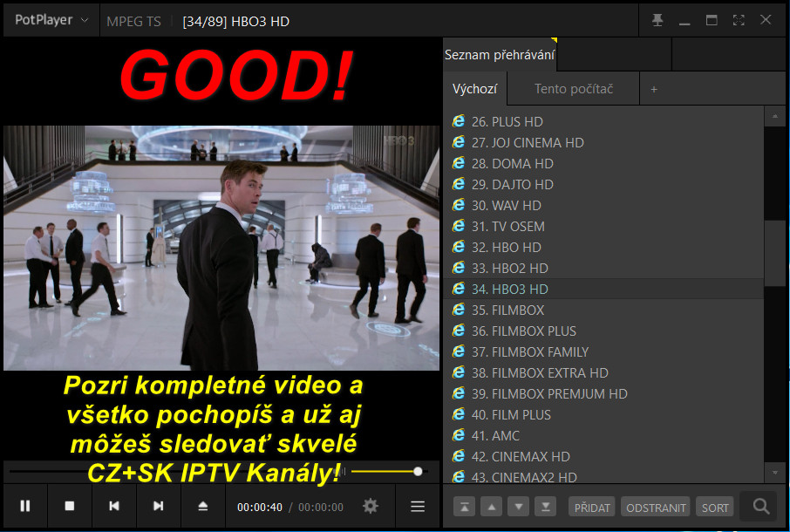Skip to the next channel
This screenshot has height=532, width=790.
(x=158, y=506)
